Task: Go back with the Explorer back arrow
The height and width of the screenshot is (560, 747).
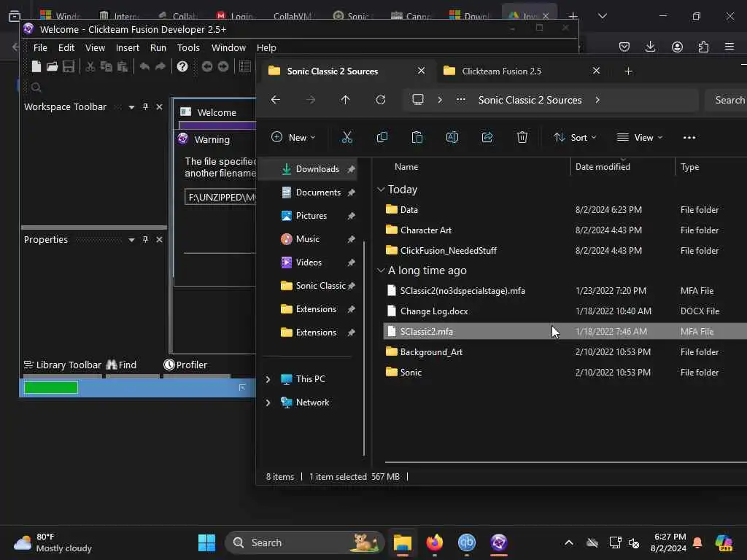Action: click(x=275, y=99)
